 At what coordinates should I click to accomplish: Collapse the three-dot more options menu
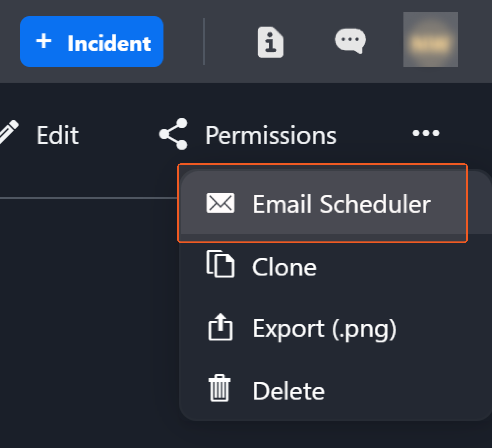tap(426, 133)
